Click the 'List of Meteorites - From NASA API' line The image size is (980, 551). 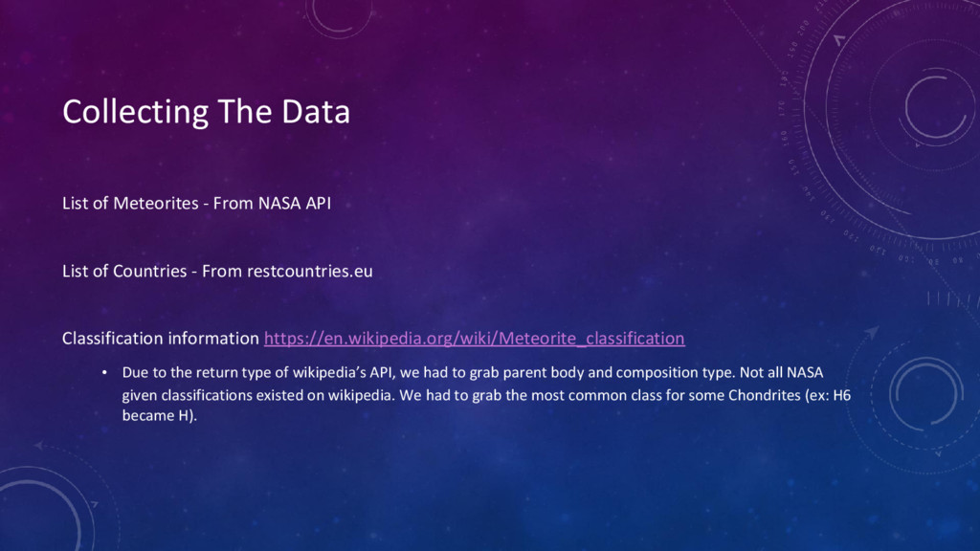point(196,203)
